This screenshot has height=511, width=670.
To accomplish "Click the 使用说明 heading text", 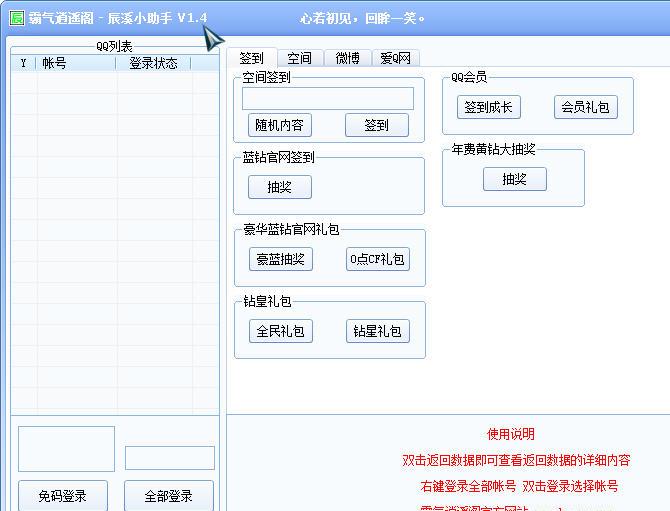I will [x=511, y=434].
